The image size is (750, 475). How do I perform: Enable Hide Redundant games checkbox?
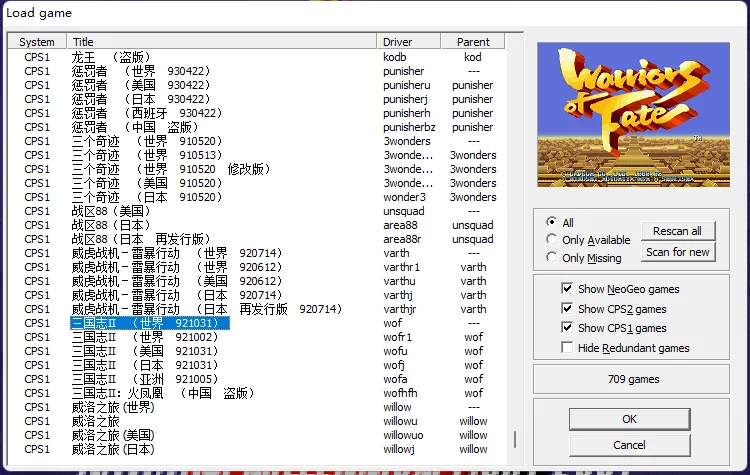pos(567,348)
